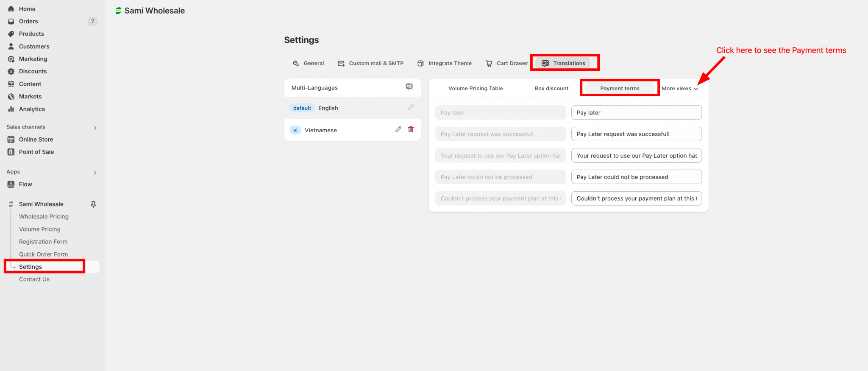Screen dimensions: 868x371
Task: Click the Multi-Languages add translation icon
Action: click(409, 87)
